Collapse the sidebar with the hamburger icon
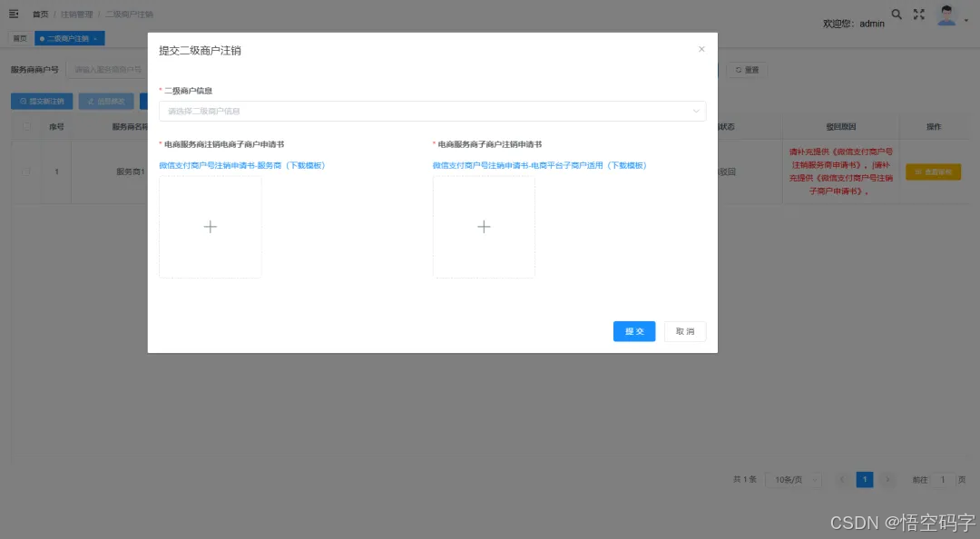Image resolution: width=980 pixels, height=539 pixels. click(x=13, y=13)
